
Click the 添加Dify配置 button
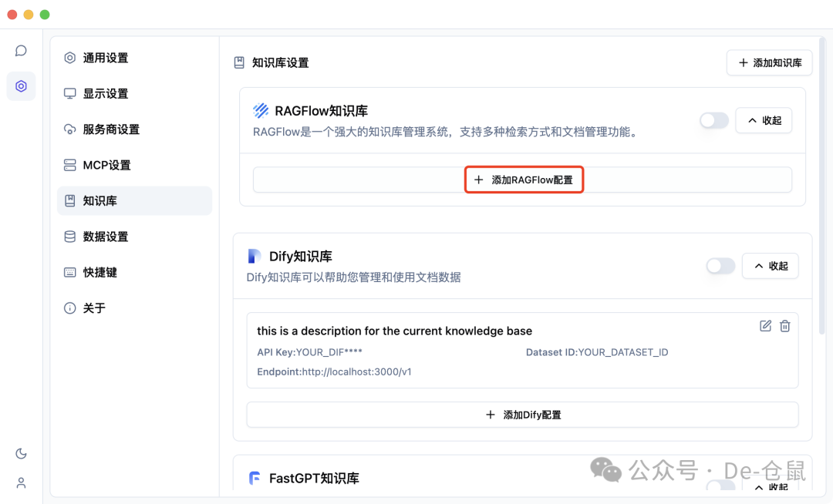[x=522, y=415]
